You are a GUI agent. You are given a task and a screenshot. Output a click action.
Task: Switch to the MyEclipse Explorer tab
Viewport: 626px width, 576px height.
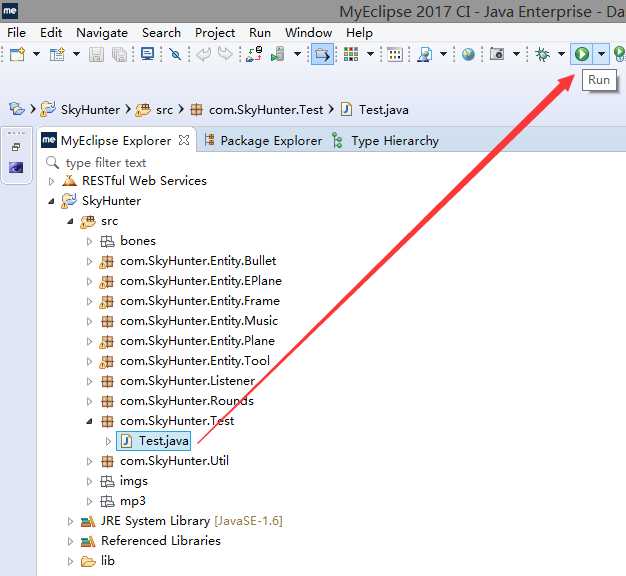coord(116,141)
